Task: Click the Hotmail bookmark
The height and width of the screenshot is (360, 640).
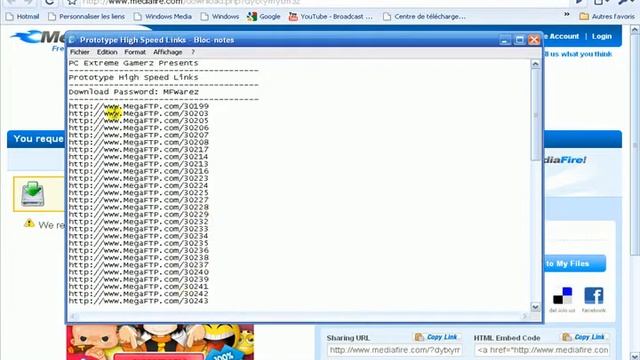Action: [23, 17]
